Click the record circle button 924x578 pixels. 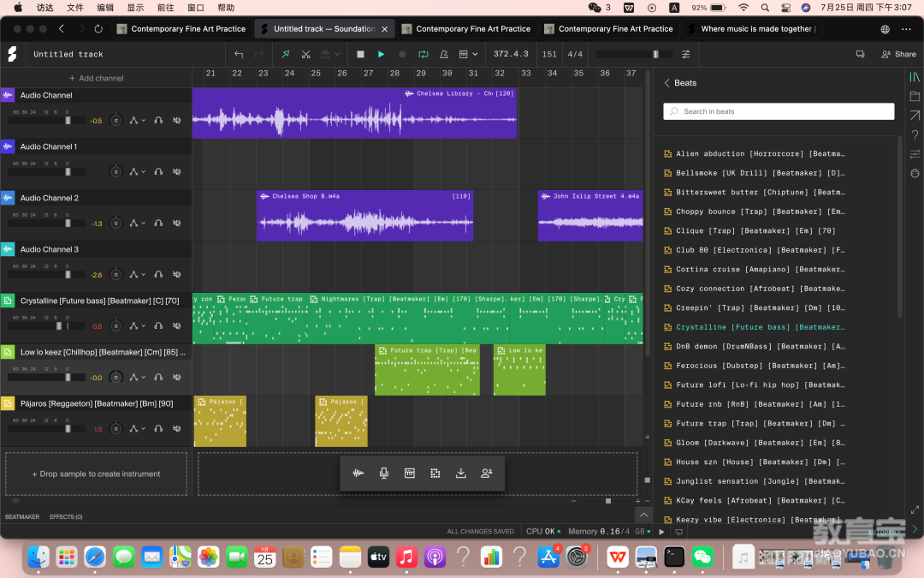[x=402, y=54]
